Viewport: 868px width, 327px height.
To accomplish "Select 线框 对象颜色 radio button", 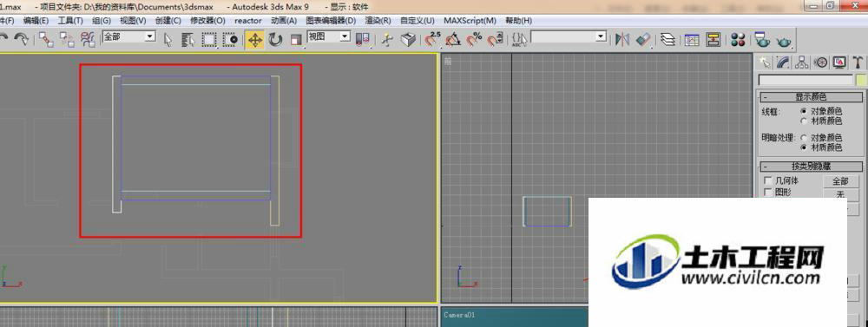I will (803, 111).
